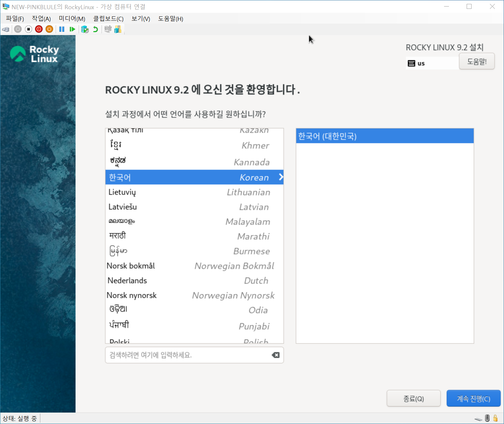Minimize the virtual machine connection window
504x424 pixels.
tap(446, 7)
